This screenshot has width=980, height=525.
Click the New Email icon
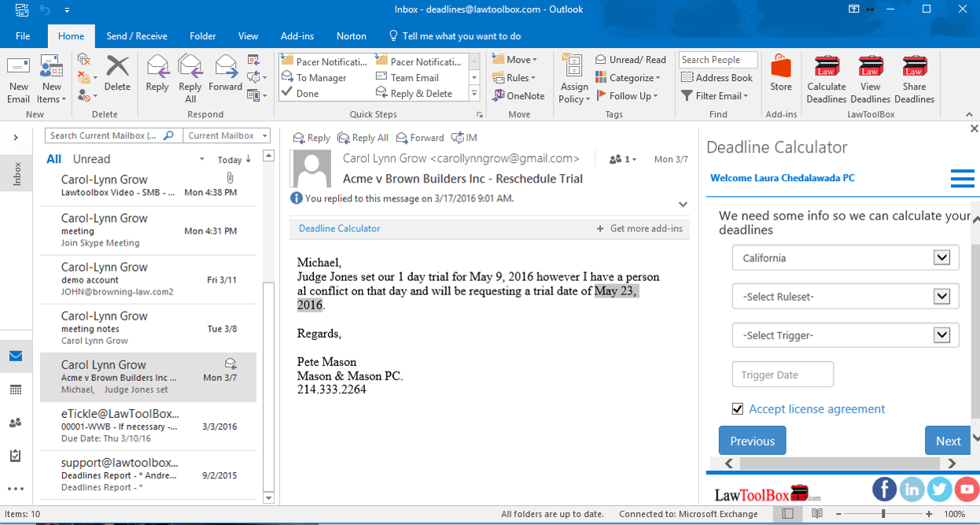click(18, 79)
